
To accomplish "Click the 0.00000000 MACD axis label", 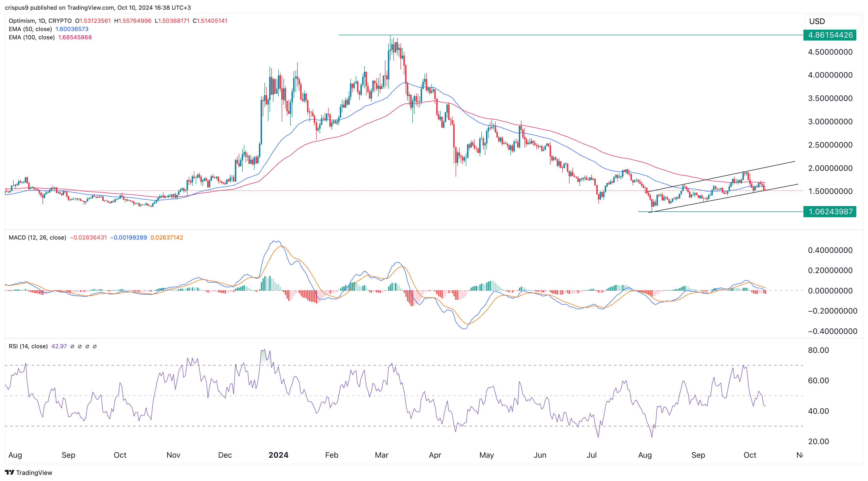I will pos(830,290).
